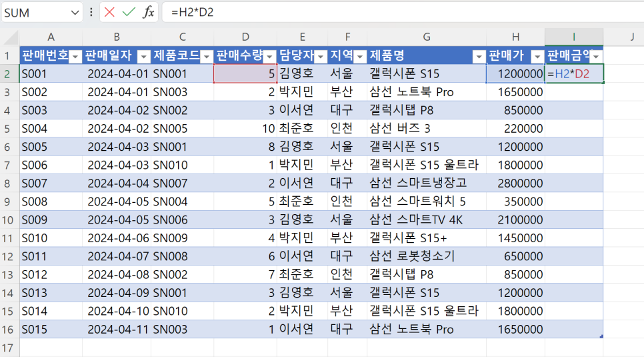Click 판매번호 header cell text
Image resolution: width=644 pixels, height=357 pixels.
(x=45, y=55)
